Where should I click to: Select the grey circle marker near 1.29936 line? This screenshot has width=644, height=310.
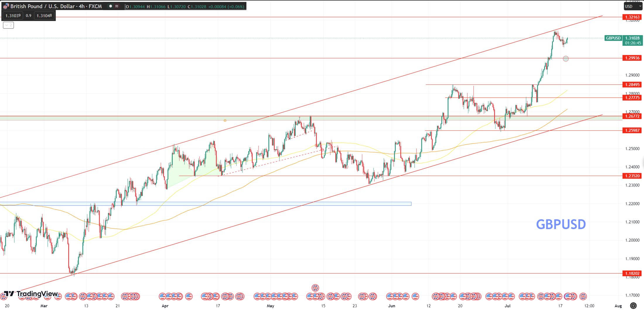point(566,59)
